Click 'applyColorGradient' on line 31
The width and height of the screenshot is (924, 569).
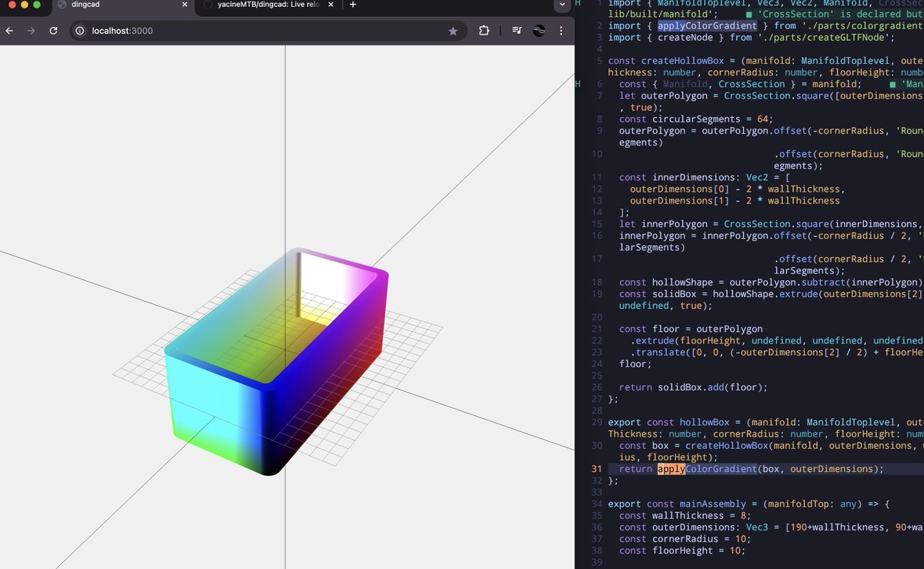tap(708, 469)
